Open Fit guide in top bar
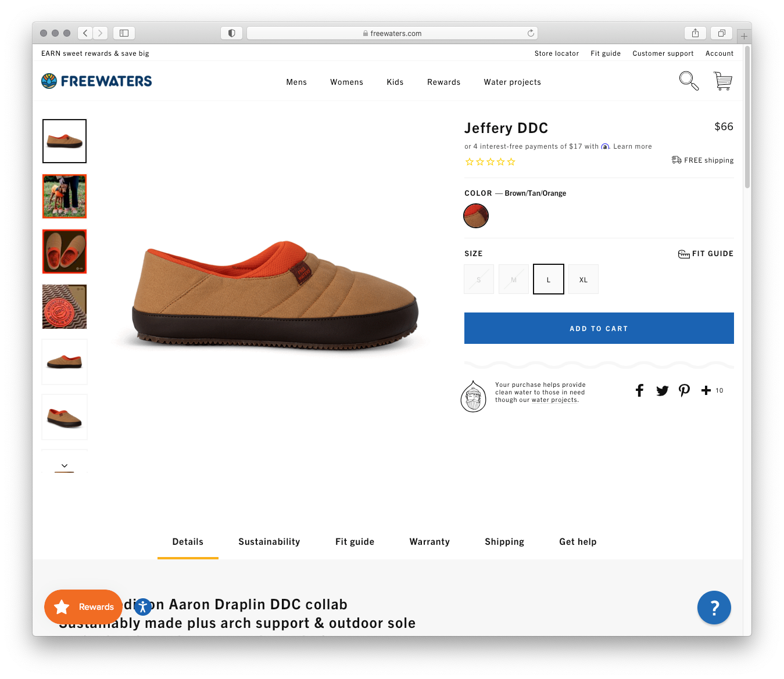784x679 pixels. click(x=606, y=53)
